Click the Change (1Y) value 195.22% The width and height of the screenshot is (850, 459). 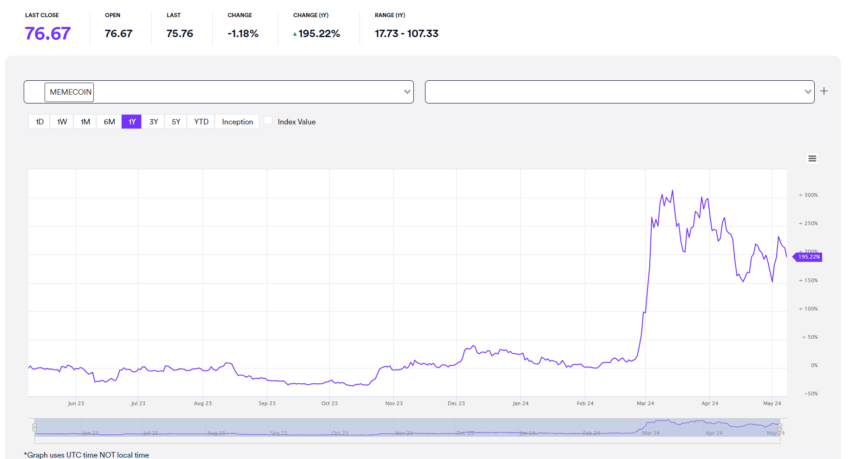pos(317,34)
